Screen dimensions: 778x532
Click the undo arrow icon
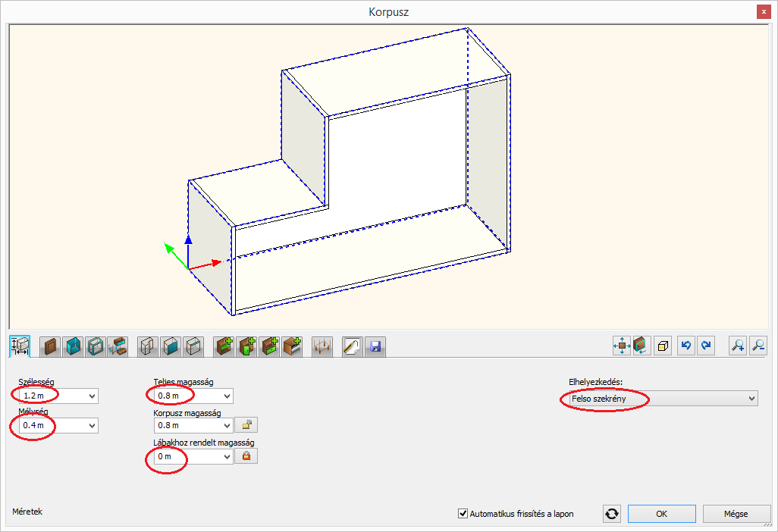coord(686,346)
